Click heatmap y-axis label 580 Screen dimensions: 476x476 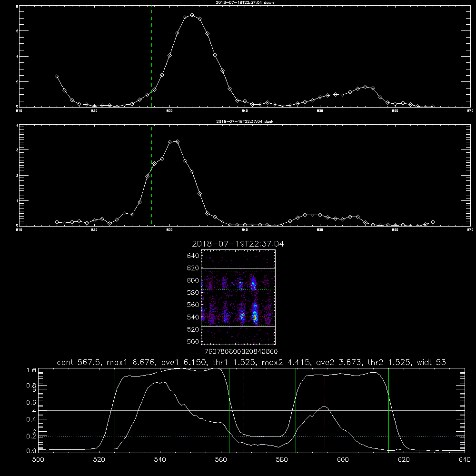coord(193,293)
